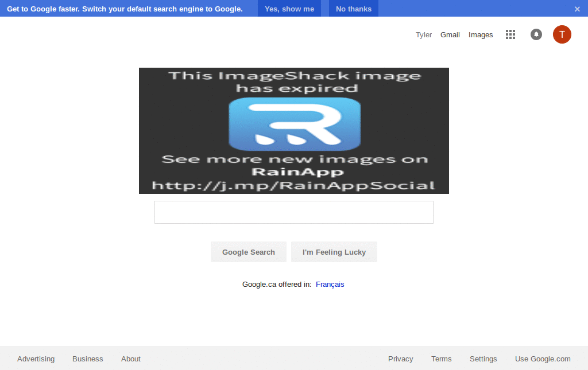Screen dimensions: 588x370
Task: Open Gmail link
Action: [450, 35]
